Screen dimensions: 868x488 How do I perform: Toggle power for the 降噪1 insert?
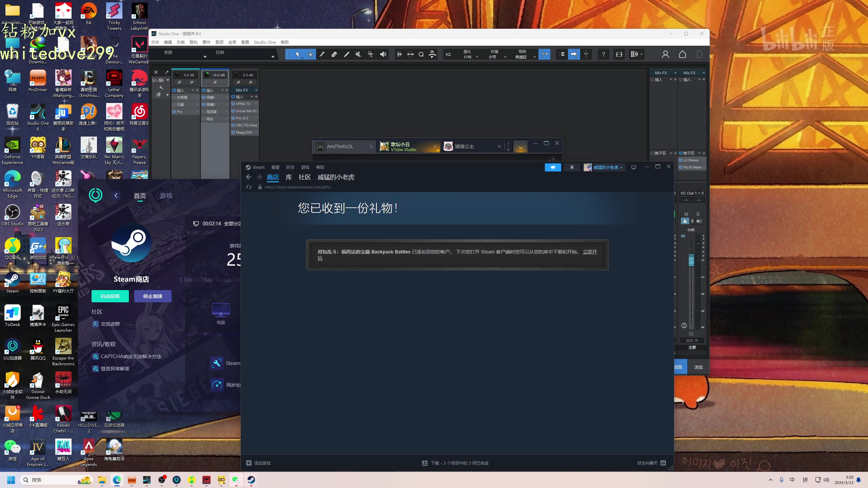tap(204, 97)
